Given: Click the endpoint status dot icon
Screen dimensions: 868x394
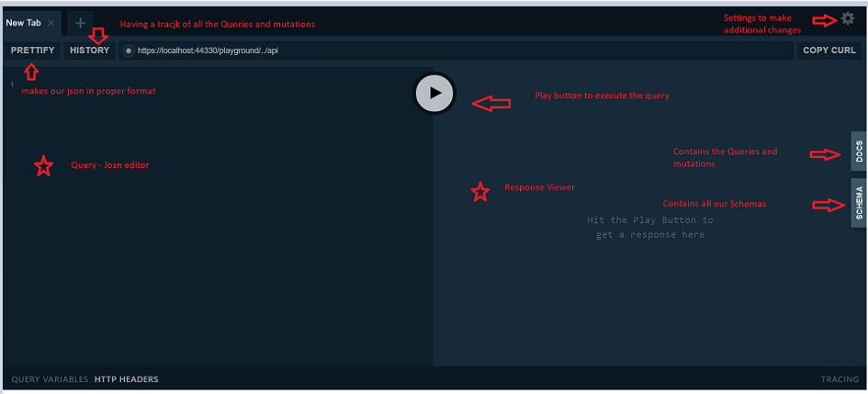Looking at the screenshot, I should coord(129,51).
